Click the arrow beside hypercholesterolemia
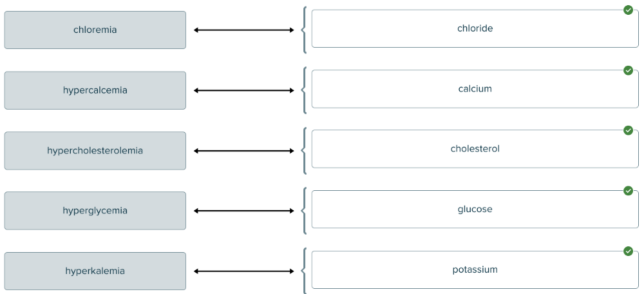 pos(244,151)
